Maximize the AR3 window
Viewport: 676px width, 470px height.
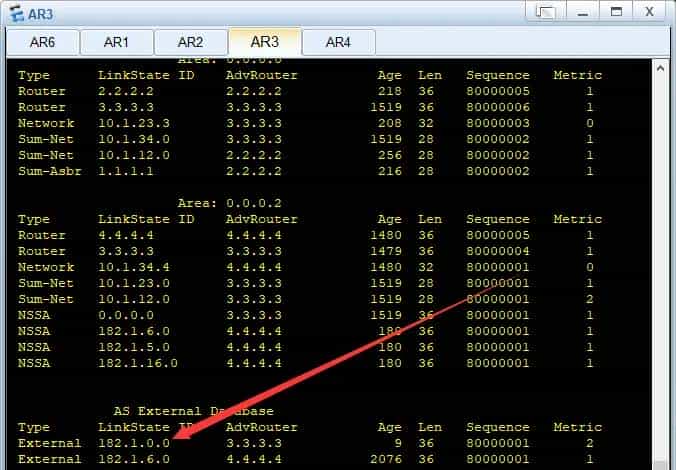(616, 12)
